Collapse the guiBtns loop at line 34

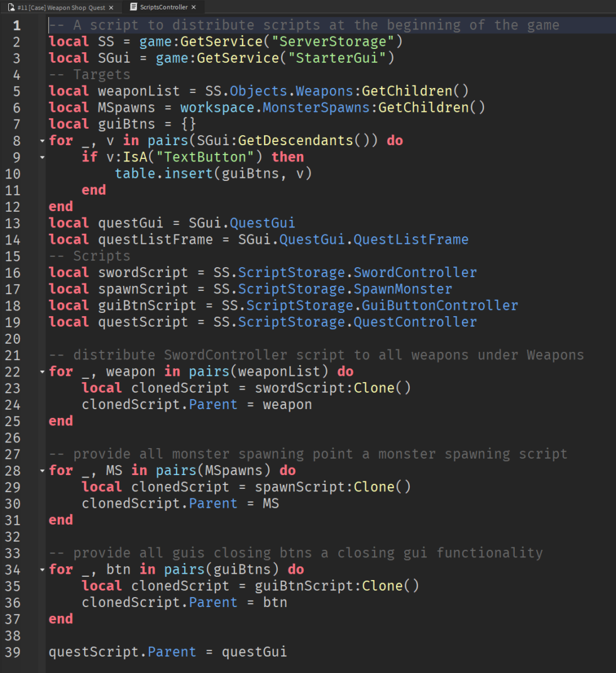(x=42, y=570)
